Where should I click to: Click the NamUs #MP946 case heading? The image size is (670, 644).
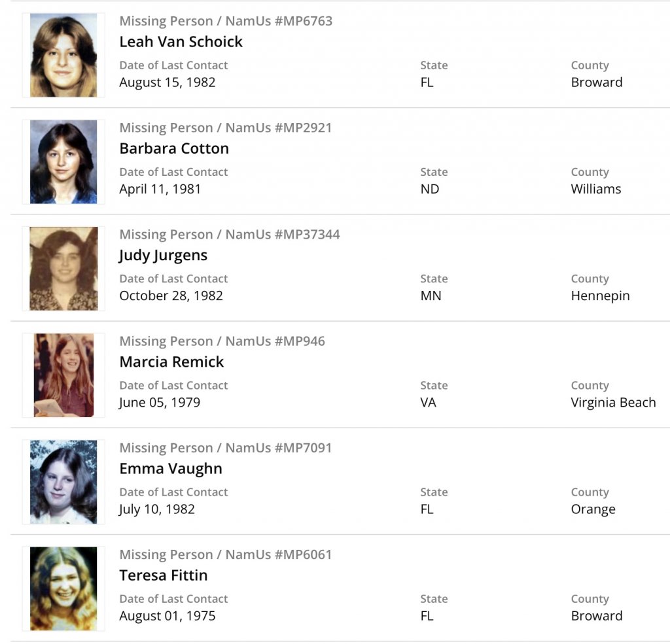(x=222, y=341)
